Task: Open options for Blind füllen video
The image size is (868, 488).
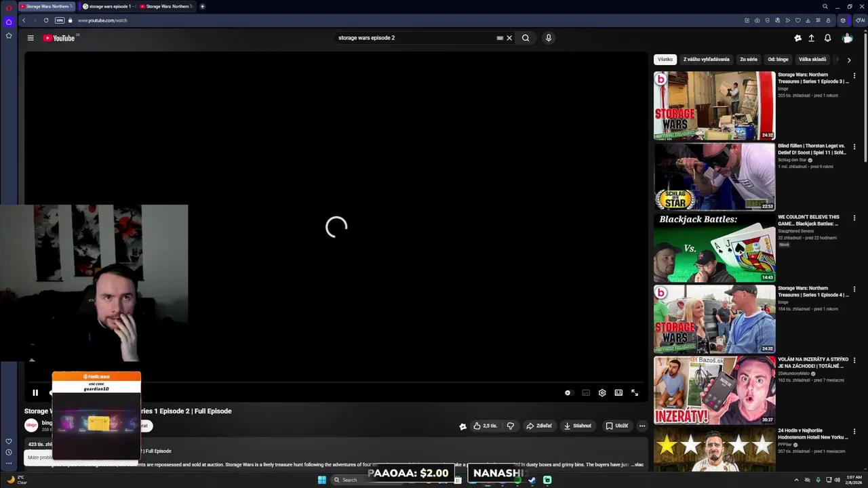Action: (x=854, y=147)
